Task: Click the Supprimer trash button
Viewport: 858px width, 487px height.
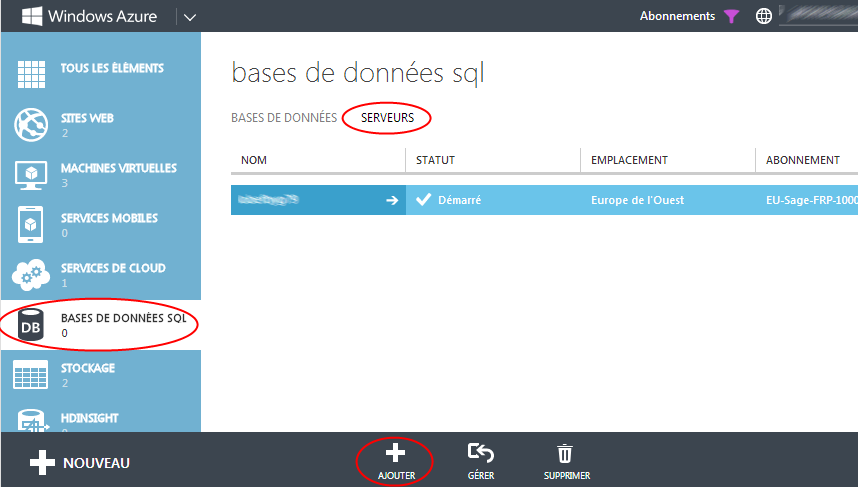Action: pyautogui.click(x=567, y=461)
